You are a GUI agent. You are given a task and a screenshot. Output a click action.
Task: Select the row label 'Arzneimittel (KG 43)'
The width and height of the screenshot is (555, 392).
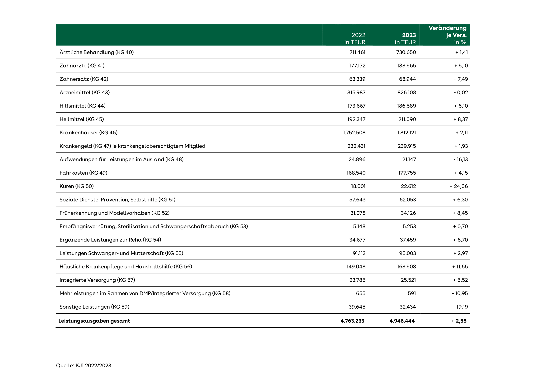coord(85,92)
